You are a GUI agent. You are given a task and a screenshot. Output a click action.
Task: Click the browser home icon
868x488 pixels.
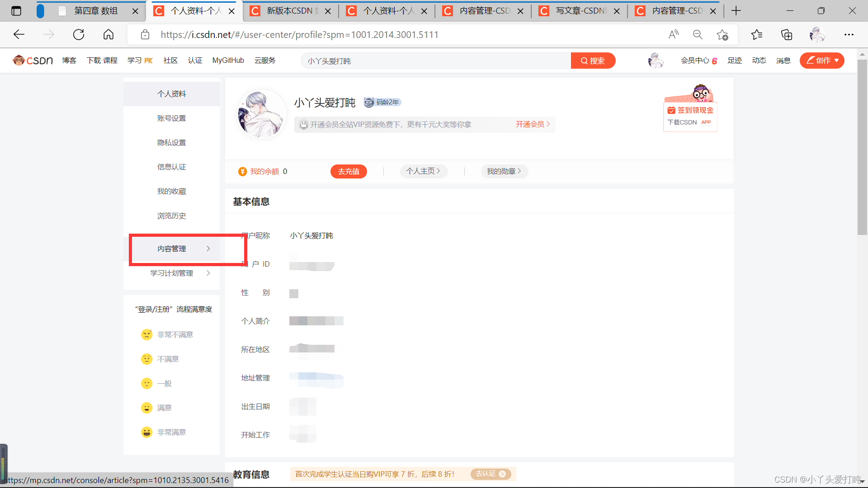[108, 35]
